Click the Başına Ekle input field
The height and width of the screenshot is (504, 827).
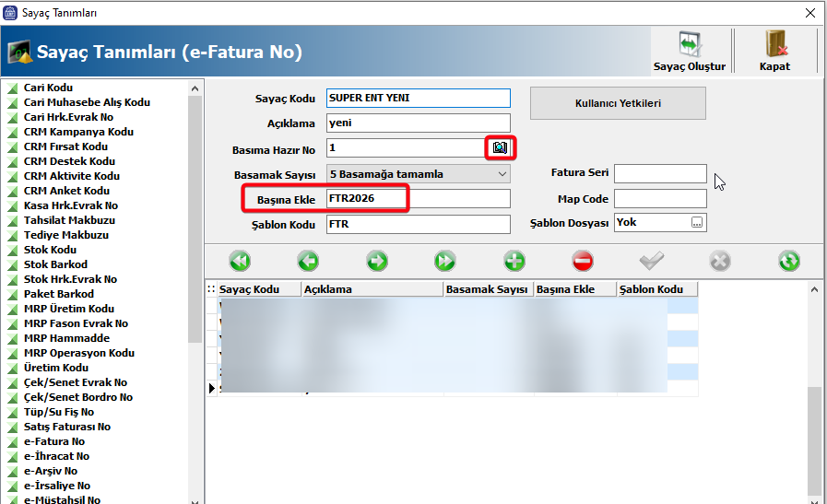[x=419, y=199]
